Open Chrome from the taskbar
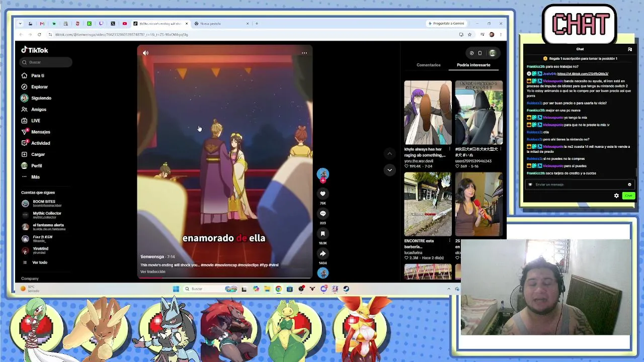 [x=278, y=289]
